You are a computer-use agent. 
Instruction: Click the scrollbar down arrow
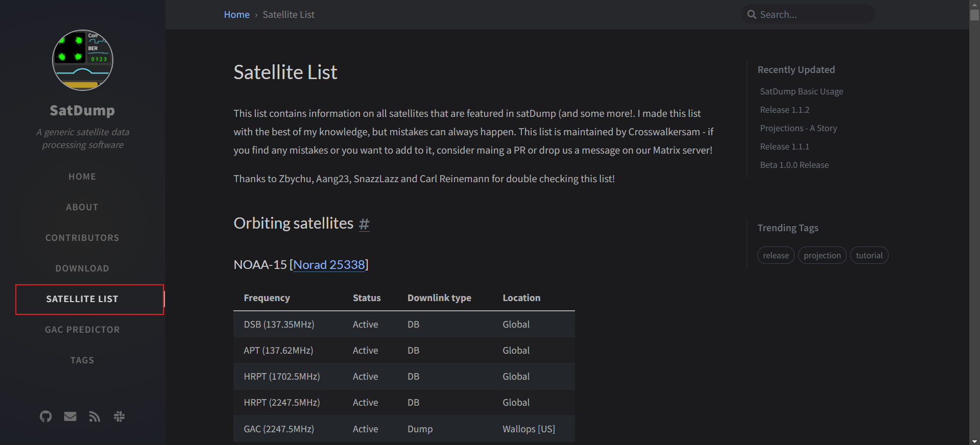click(x=974, y=441)
